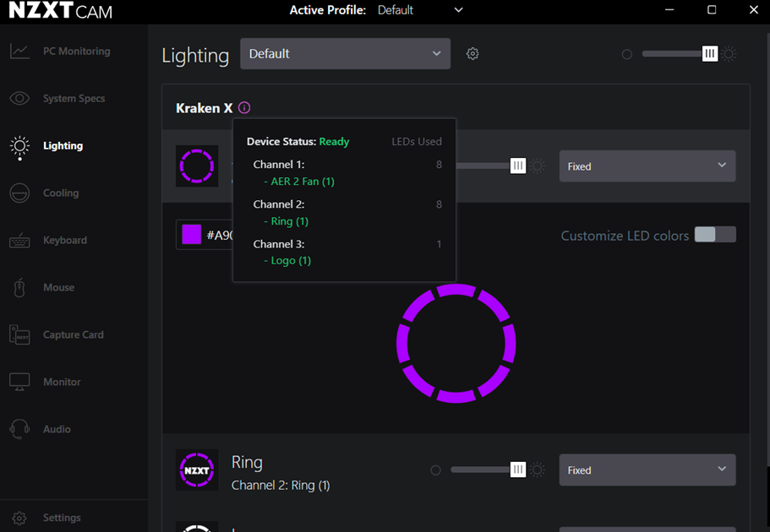
Task: Expand the Default lighting profile dropdown
Action: (x=345, y=53)
